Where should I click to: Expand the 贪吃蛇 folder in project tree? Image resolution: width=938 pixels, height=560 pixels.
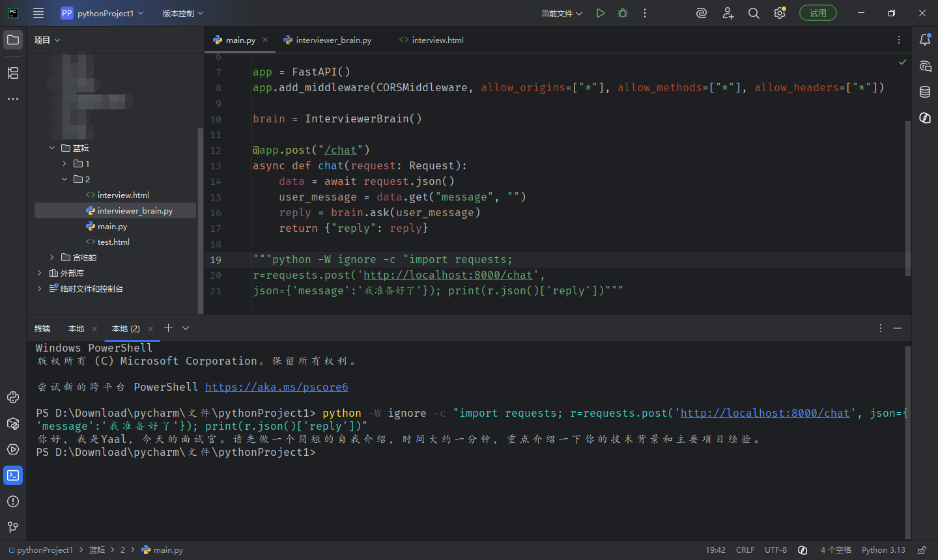(52, 257)
